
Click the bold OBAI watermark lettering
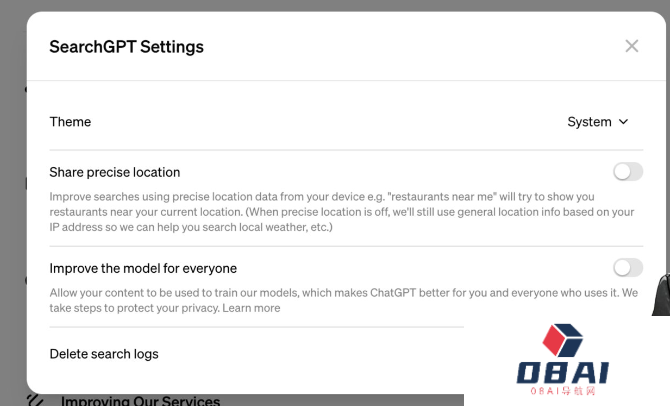click(x=562, y=373)
